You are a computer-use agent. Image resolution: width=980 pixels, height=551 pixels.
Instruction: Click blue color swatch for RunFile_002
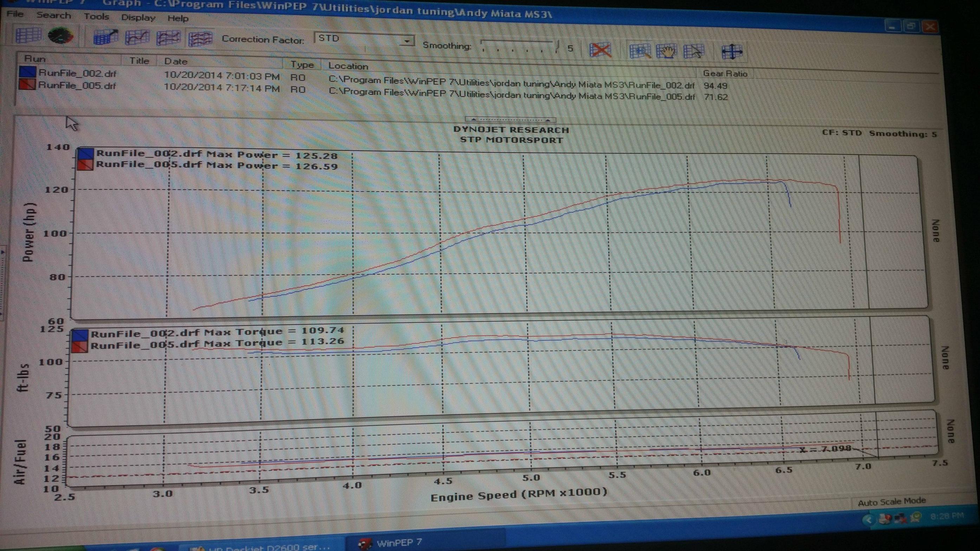click(x=27, y=72)
